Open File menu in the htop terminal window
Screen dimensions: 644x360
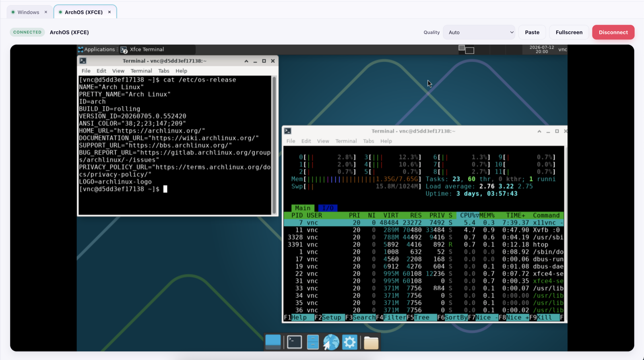point(291,141)
